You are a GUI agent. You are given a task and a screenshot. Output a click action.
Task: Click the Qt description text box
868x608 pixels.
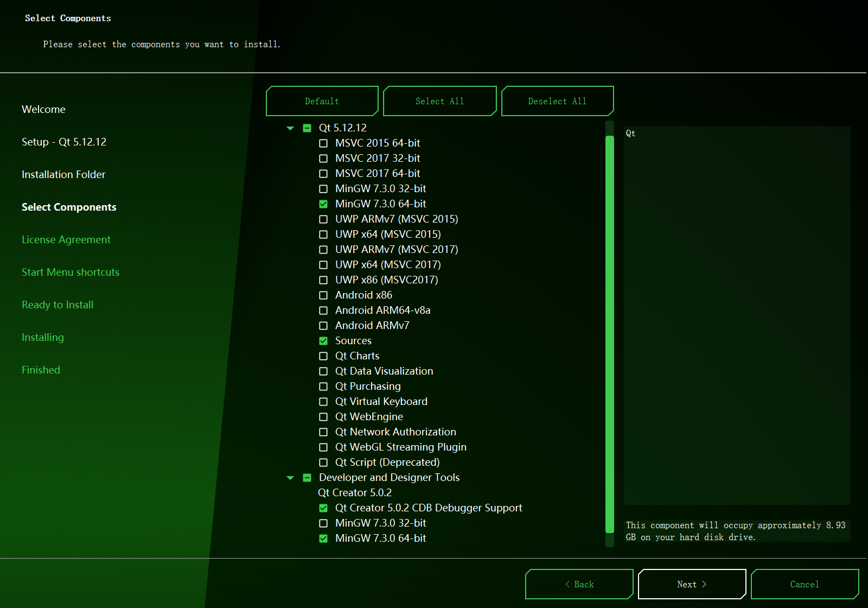coord(737,315)
